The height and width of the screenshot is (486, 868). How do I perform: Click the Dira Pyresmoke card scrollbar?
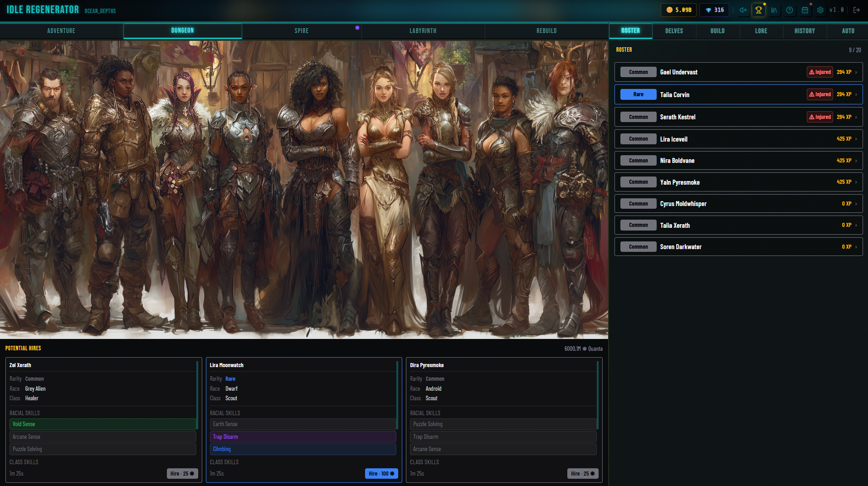click(598, 395)
